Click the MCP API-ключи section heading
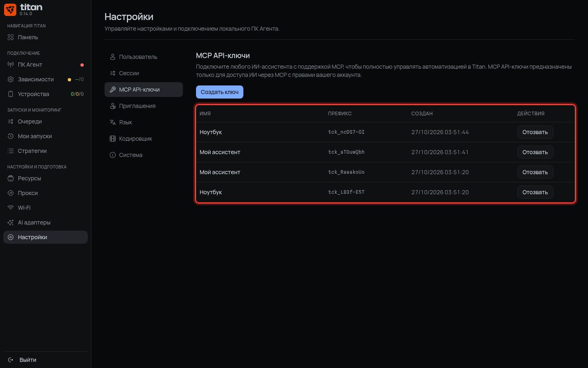The height and width of the screenshot is (368, 588). [223, 56]
